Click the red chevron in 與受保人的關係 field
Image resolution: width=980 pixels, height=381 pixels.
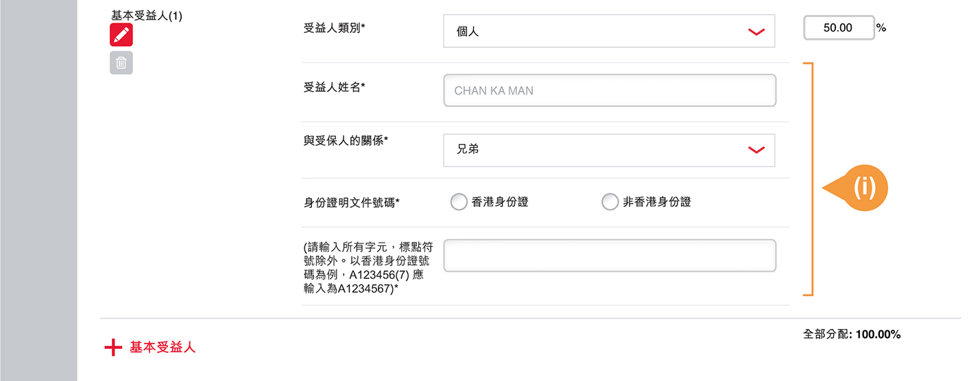point(756,150)
